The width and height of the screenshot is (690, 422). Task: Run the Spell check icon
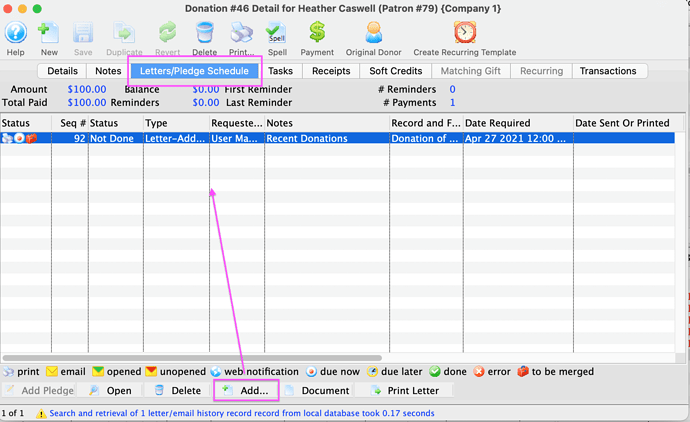tap(277, 33)
